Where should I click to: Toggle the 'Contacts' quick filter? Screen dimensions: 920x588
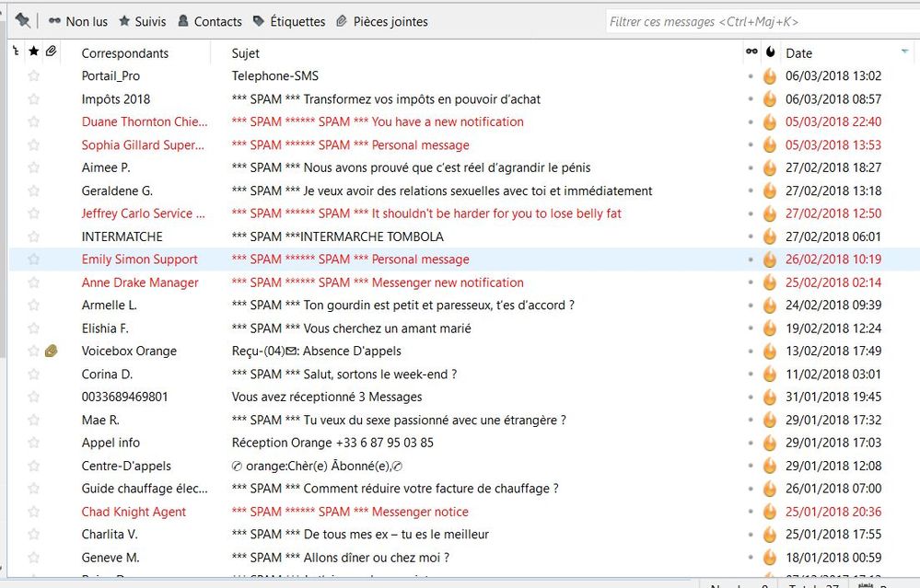coord(209,21)
